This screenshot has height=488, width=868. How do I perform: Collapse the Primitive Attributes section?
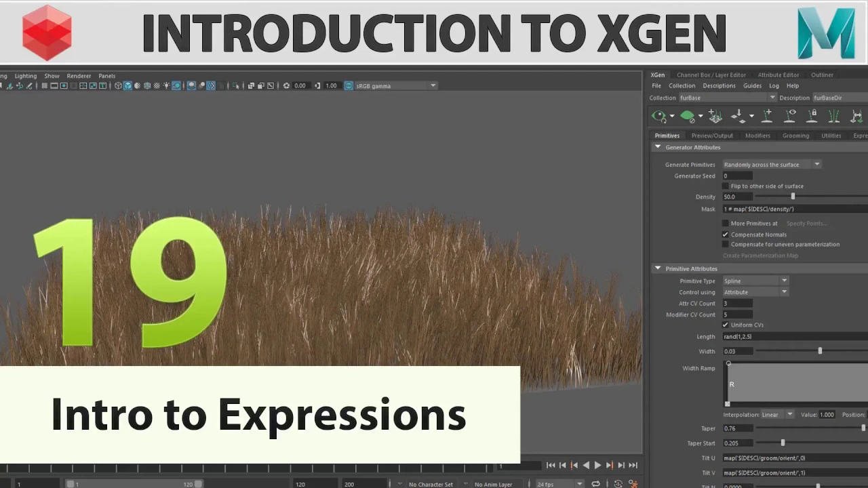coord(658,268)
